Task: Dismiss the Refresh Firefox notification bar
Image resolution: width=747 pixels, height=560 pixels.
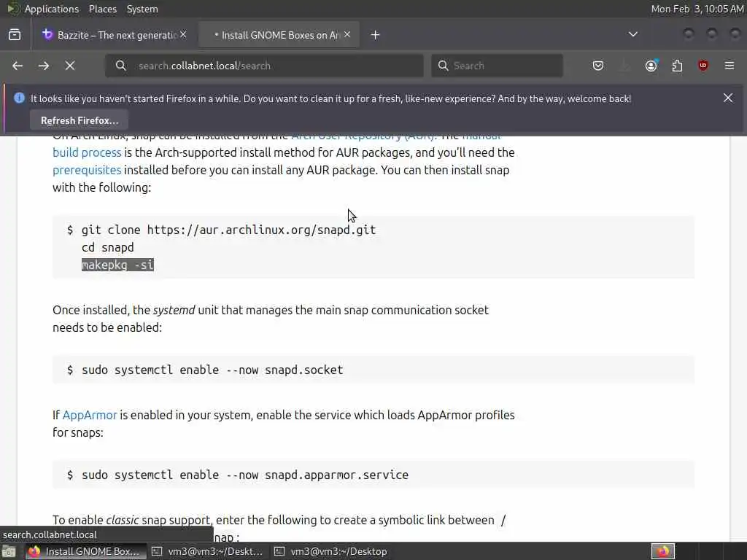Action: point(728,98)
